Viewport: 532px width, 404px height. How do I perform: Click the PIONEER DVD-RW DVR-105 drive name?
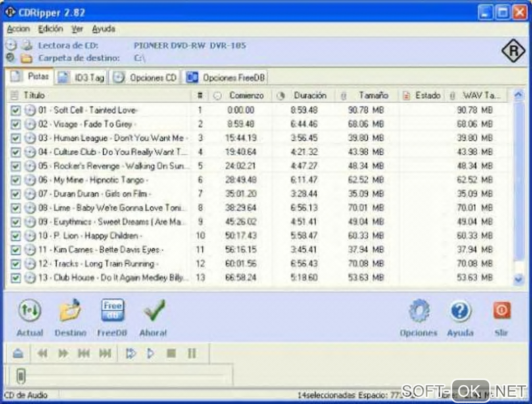coord(190,45)
